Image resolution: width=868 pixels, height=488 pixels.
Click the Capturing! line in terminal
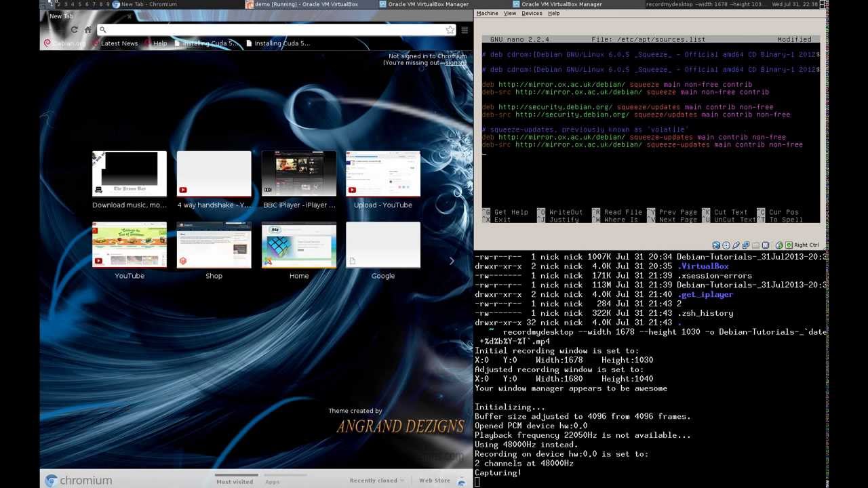(498, 473)
